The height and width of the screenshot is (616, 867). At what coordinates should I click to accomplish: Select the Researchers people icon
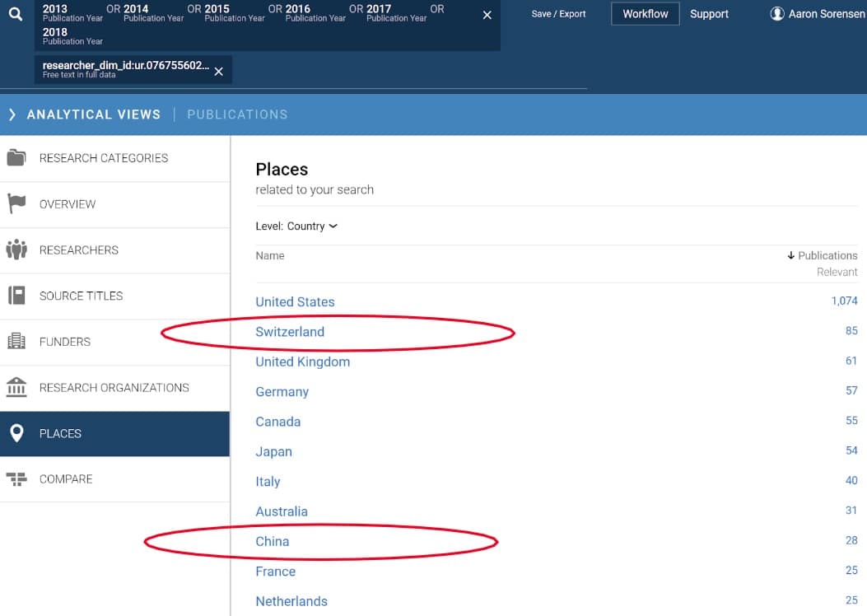[x=16, y=250]
